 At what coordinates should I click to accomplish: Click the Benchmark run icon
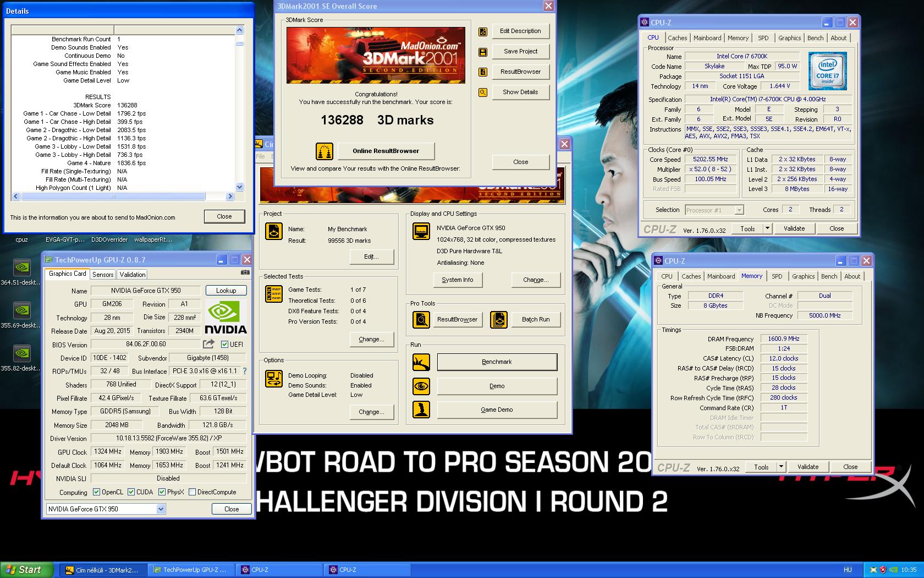coord(421,362)
